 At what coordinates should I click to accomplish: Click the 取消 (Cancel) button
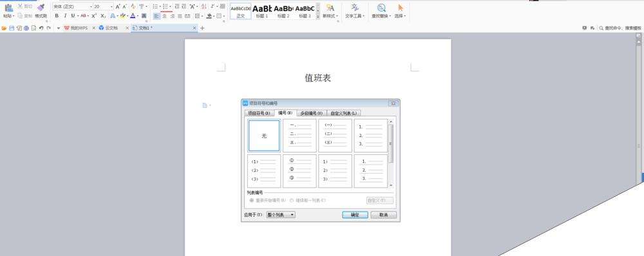pyautogui.click(x=384, y=215)
